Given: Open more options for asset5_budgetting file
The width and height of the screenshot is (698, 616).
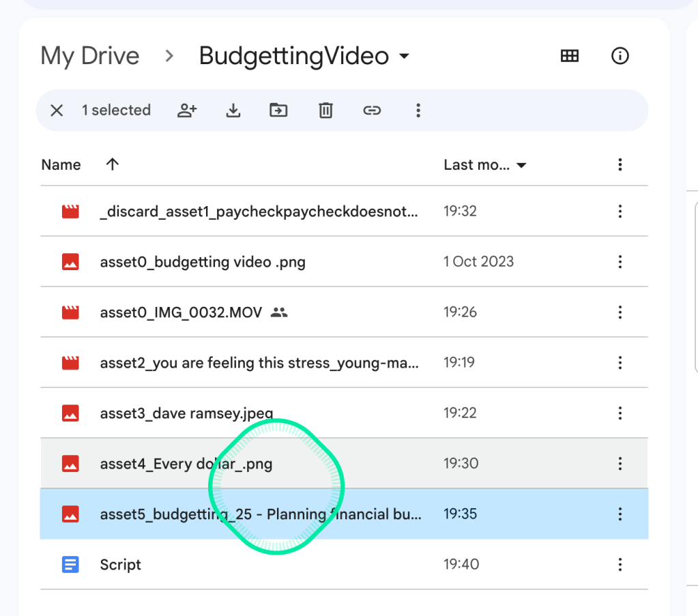Looking at the screenshot, I should pyautogui.click(x=620, y=514).
